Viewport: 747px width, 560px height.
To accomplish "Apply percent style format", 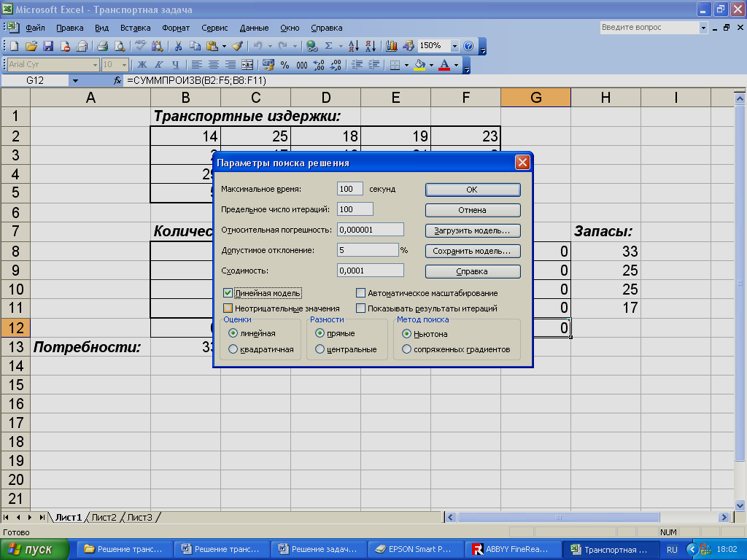I will tap(285, 65).
